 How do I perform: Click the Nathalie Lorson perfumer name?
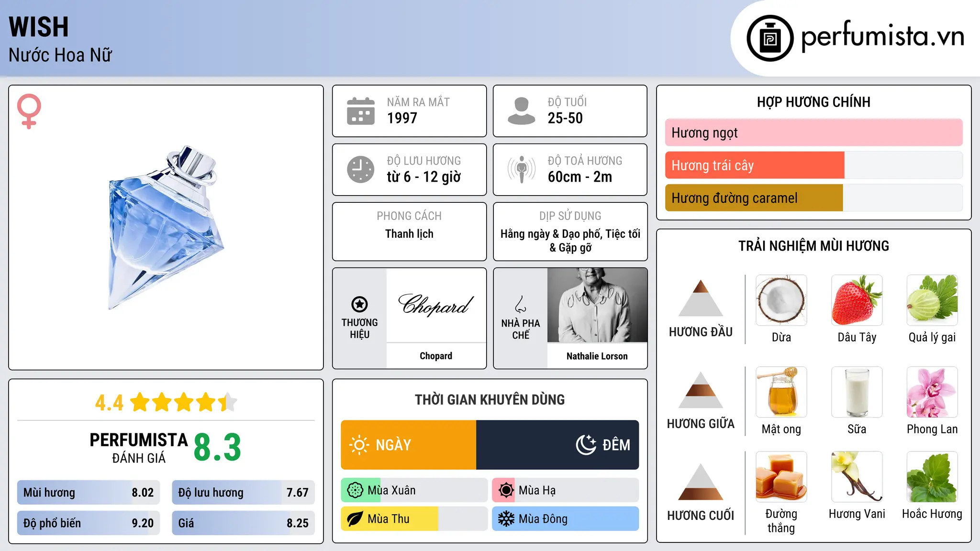tap(597, 356)
